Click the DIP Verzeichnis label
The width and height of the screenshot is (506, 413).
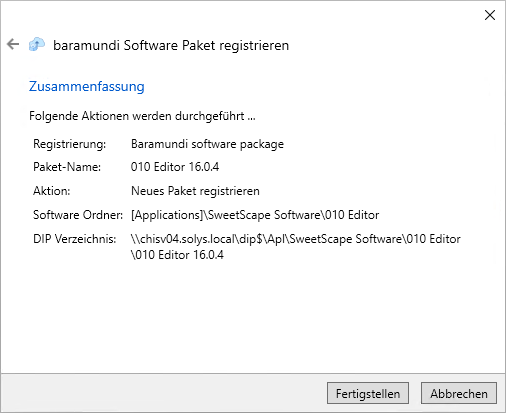[75, 239]
